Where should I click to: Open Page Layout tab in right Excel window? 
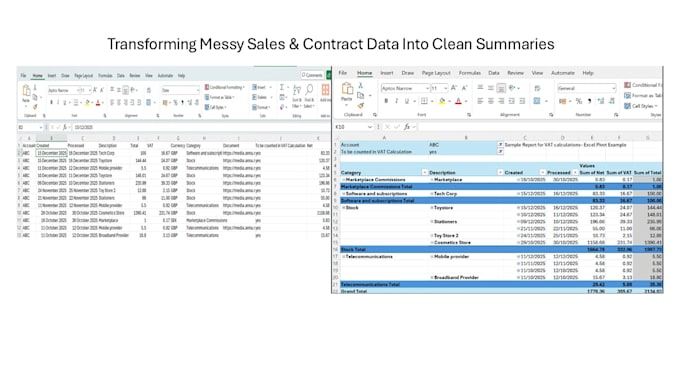[436, 73]
